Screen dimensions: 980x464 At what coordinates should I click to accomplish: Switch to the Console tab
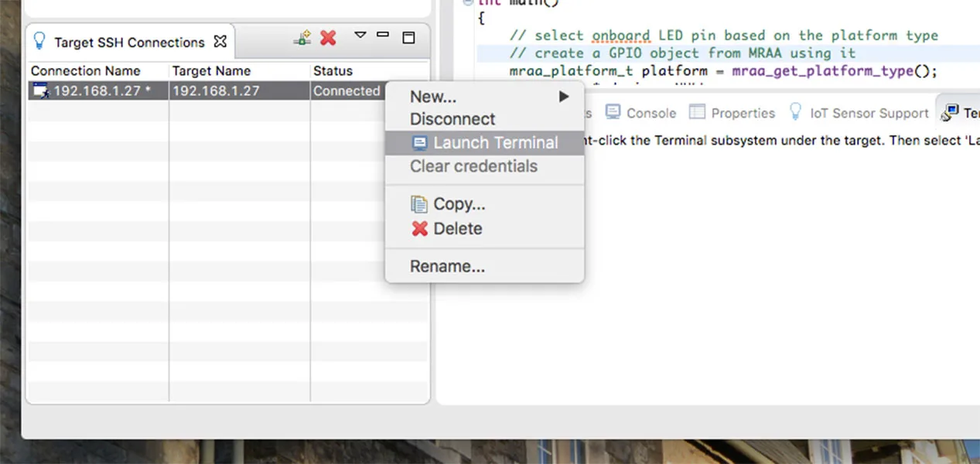pos(650,112)
